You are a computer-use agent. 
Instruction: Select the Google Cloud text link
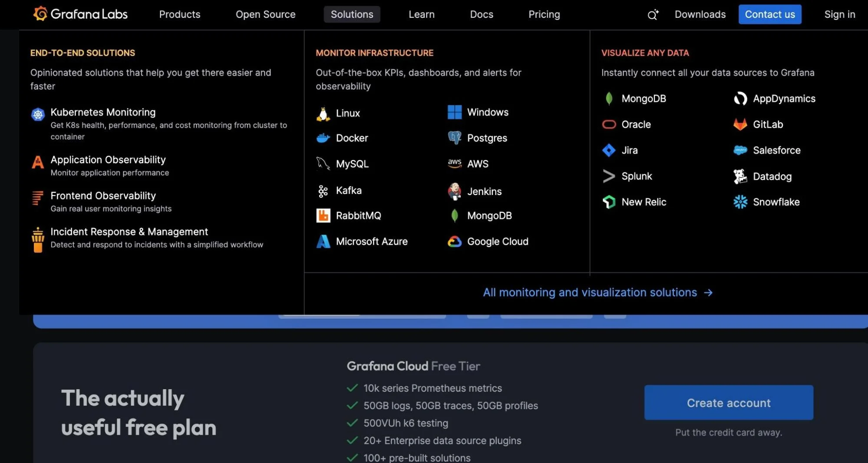click(x=498, y=241)
